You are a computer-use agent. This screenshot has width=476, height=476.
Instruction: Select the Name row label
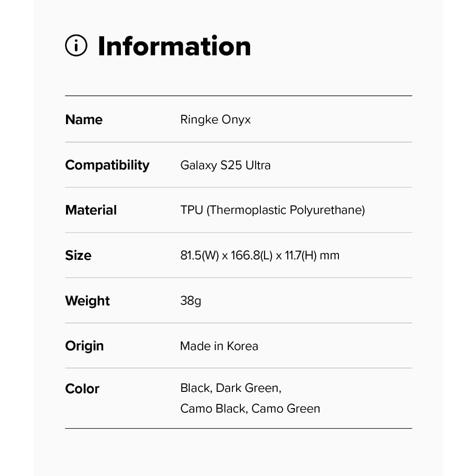[x=84, y=119]
